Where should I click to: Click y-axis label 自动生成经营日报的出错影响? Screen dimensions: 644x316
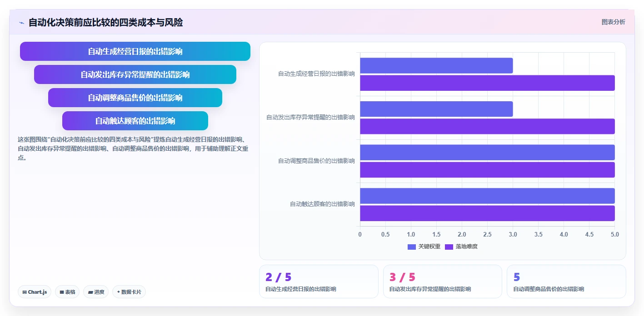pos(316,74)
